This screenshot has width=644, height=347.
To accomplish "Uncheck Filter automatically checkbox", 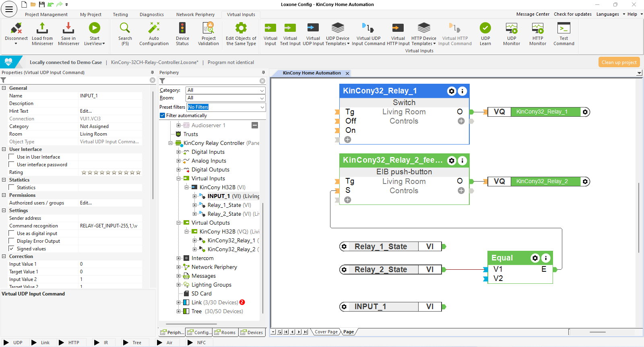I will point(163,116).
